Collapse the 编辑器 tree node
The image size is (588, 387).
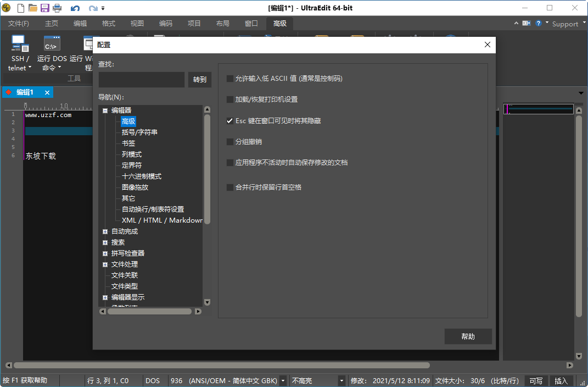tap(105, 110)
